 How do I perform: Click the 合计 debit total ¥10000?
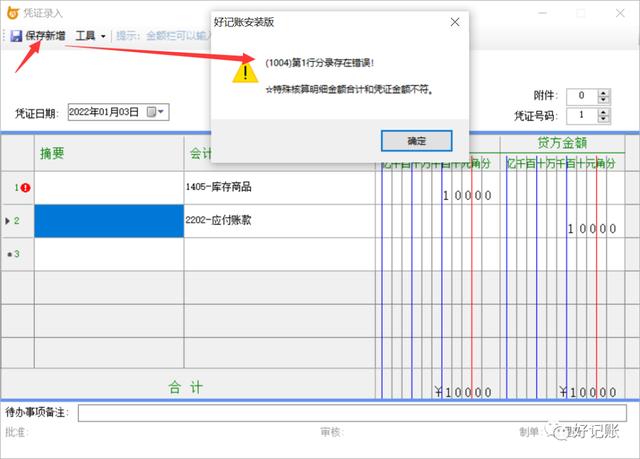pyautogui.click(x=463, y=392)
